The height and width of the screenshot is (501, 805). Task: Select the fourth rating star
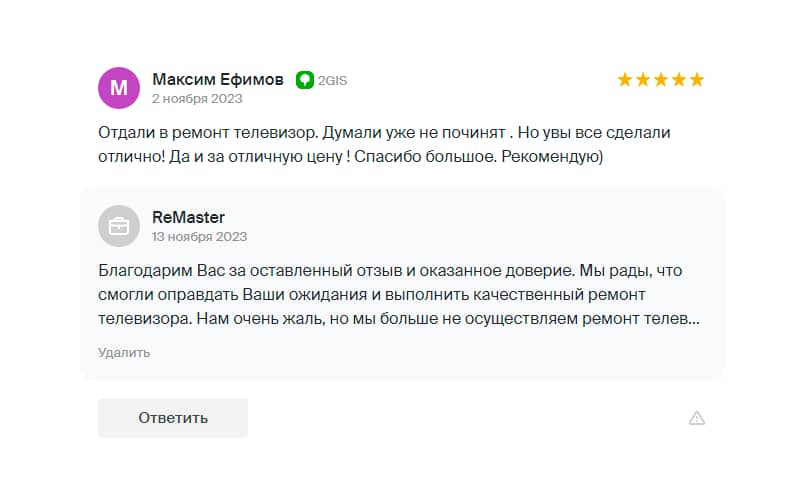679,80
